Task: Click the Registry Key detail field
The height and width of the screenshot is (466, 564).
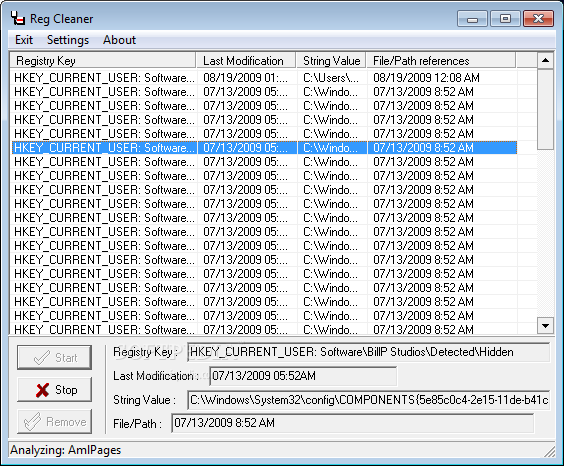Action: click(368, 352)
